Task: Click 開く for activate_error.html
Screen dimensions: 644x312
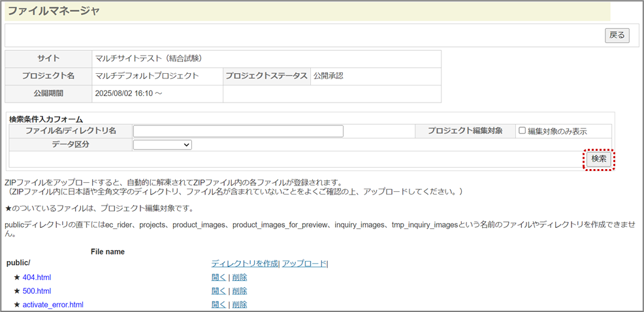Action: (x=218, y=305)
